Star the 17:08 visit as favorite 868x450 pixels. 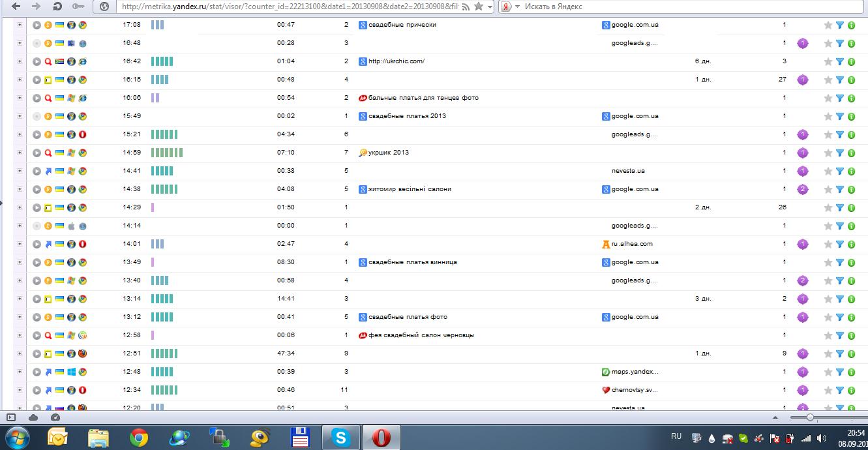click(828, 25)
